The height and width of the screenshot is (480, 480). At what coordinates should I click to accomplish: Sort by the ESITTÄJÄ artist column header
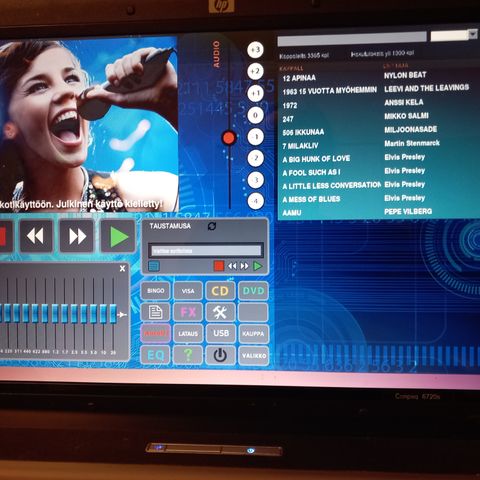(396, 65)
